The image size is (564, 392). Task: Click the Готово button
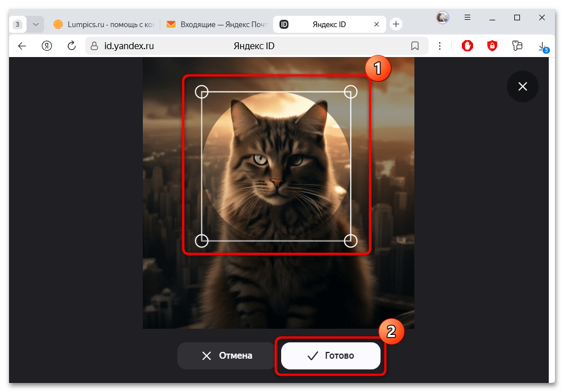(x=330, y=356)
